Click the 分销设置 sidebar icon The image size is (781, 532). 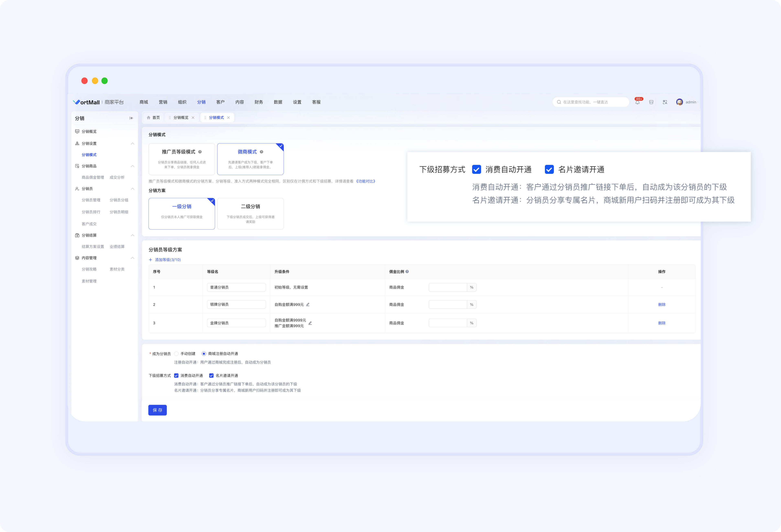(x=77, y=143)
